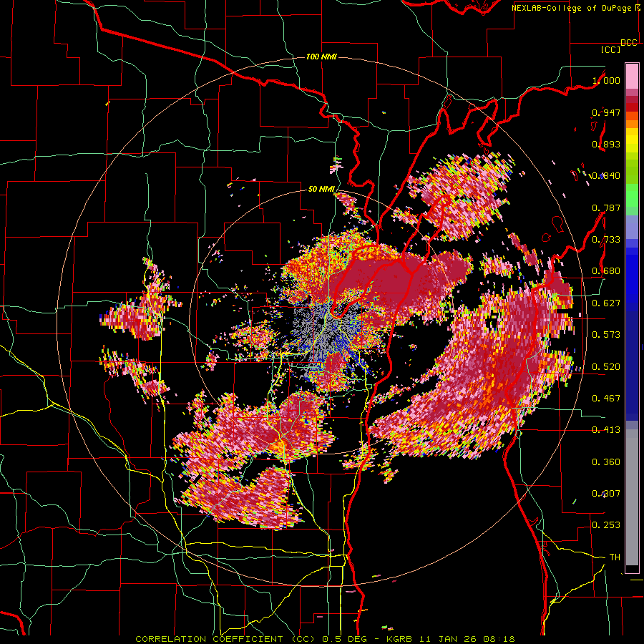644x644 pixels.
Task: Select the 0.520 scale value
Action: pos(606,366)
